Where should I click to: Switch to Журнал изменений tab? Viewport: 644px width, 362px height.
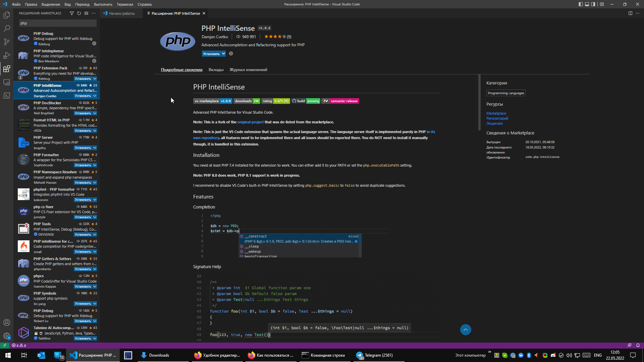[248, 70]
